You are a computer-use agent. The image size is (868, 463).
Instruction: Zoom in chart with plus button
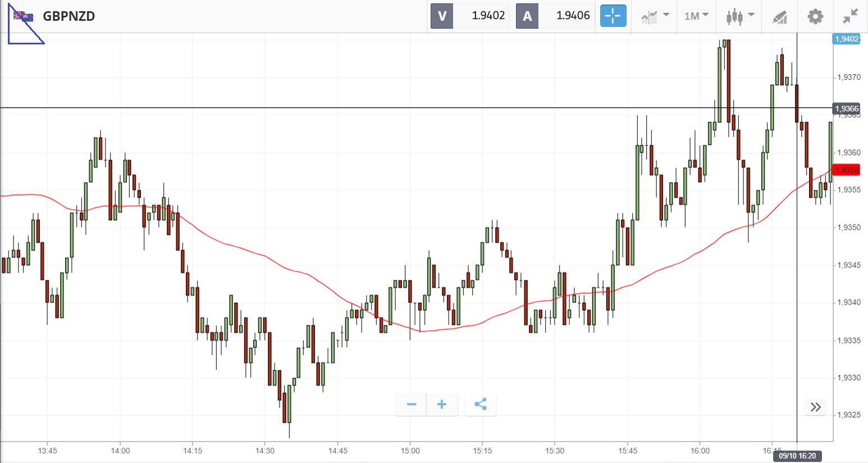(x=442, y=405)
